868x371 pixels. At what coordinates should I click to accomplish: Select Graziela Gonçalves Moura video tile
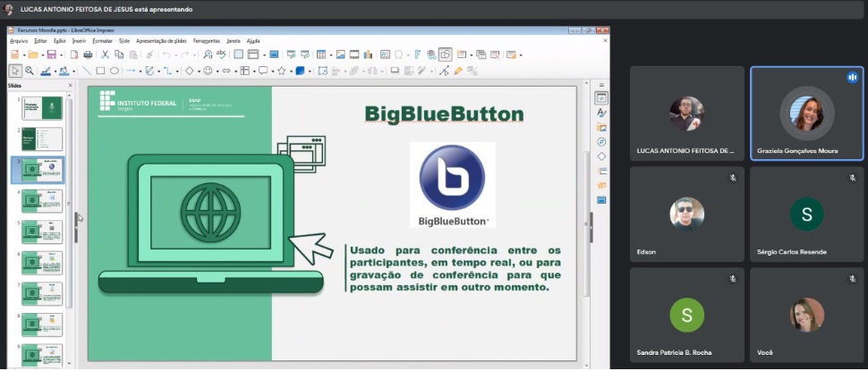[x=806, y=114]
